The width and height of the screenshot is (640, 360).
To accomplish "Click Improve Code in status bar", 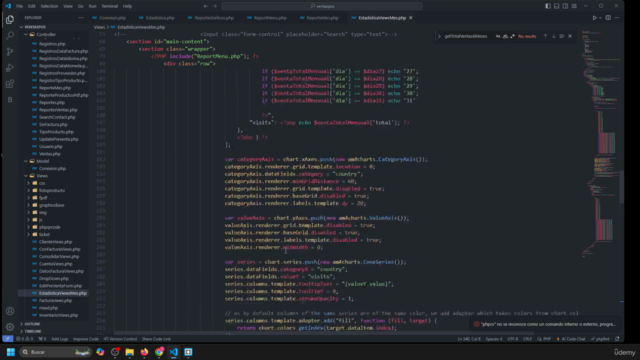I will pos(86,339).
